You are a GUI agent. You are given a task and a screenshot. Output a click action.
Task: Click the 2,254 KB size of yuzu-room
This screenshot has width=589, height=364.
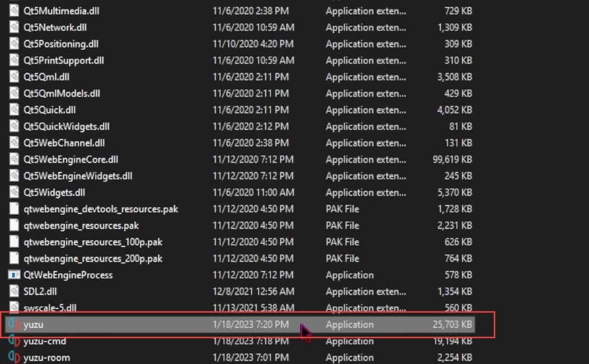coord(455,358)
